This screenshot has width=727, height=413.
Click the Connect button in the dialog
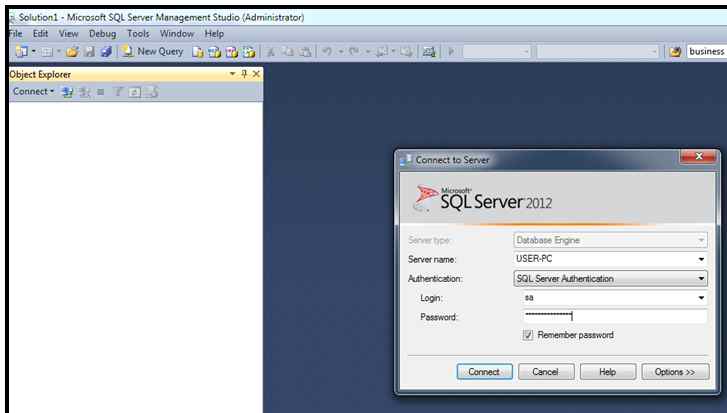pos(485,372)
